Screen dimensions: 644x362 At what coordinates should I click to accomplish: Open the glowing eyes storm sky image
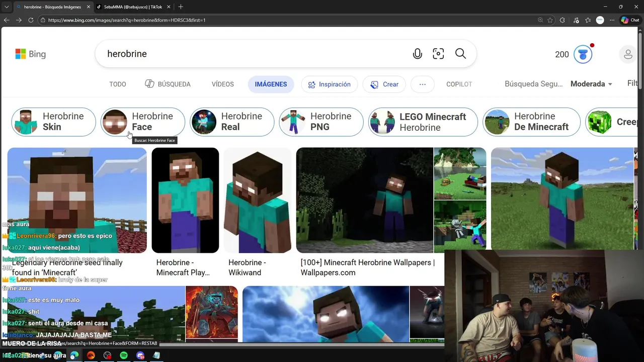[326, 314]
